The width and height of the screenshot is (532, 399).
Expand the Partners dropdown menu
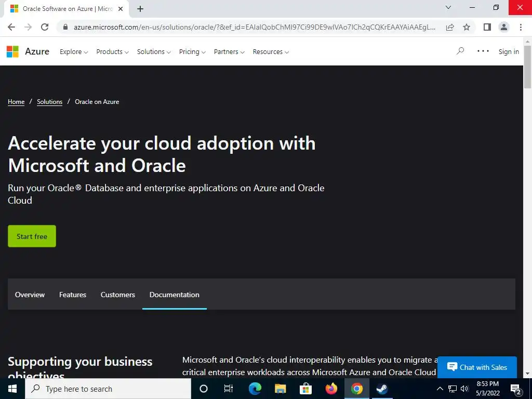click(229, 52)
